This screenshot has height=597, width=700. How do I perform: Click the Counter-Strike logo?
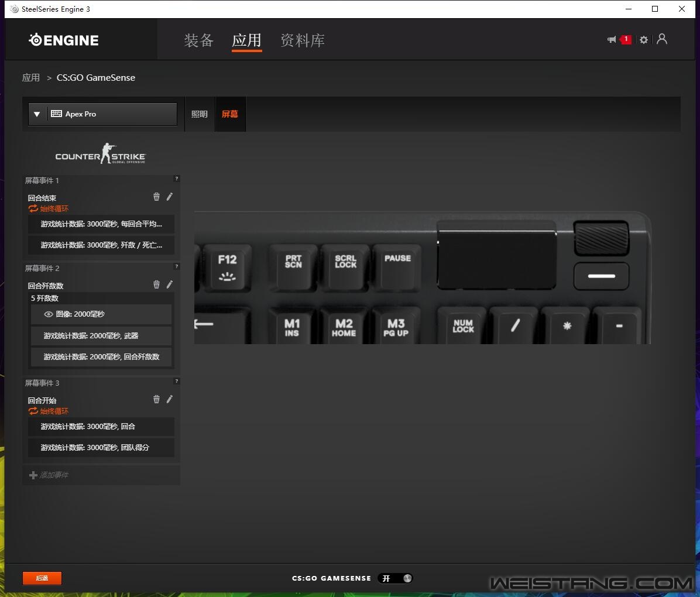(x=101, y=153)
